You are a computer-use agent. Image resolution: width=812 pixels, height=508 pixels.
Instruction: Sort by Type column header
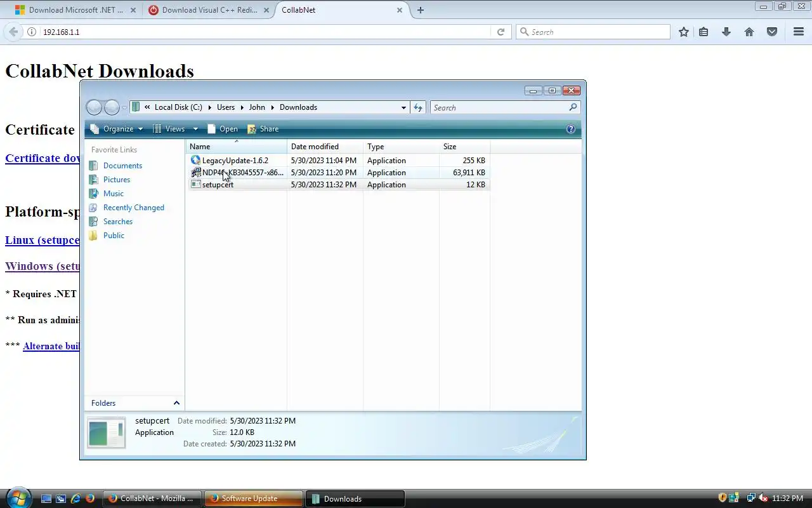(x=401, y=147)
